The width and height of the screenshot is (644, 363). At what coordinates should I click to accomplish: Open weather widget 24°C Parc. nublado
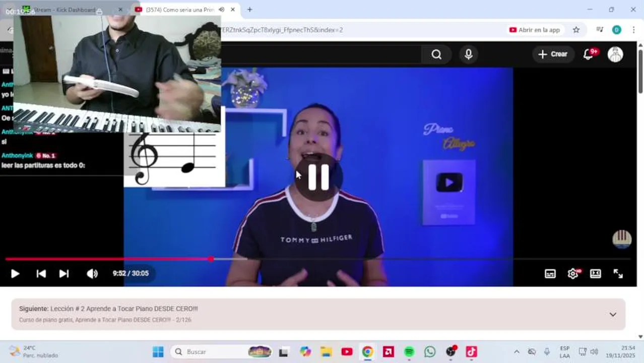point(34,351)
